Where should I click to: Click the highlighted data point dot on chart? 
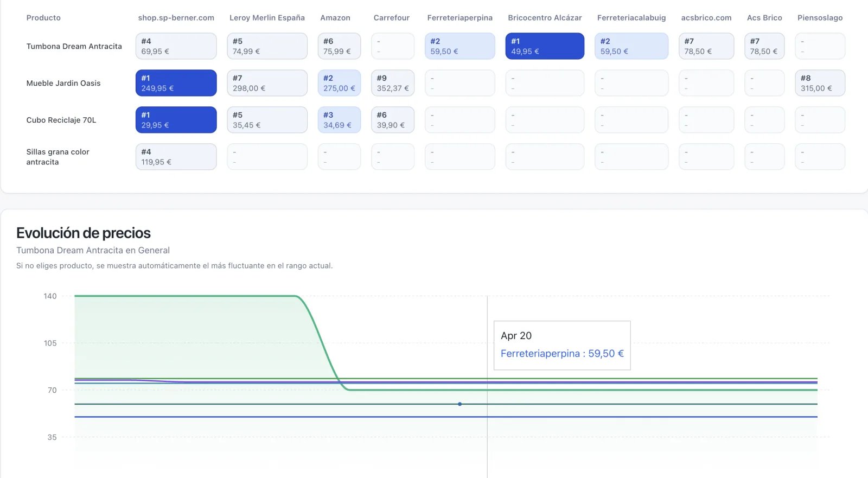pos(460,404)
